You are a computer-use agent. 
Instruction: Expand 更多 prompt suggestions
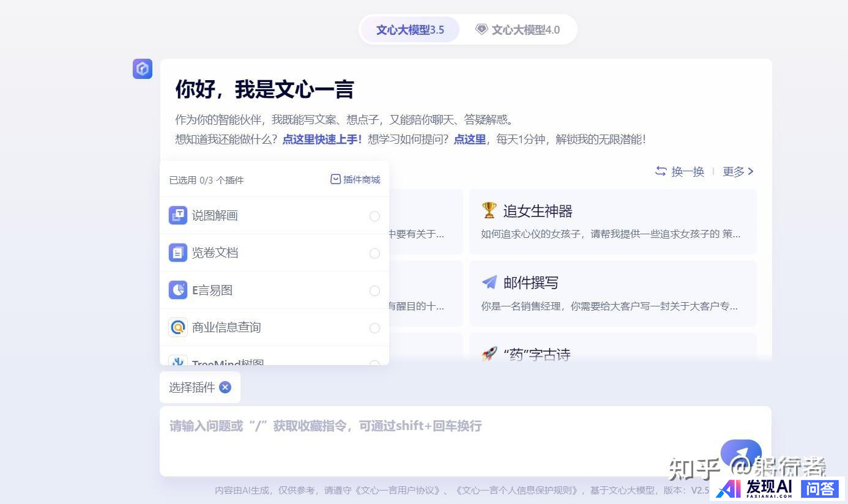[x=738, y=171]
